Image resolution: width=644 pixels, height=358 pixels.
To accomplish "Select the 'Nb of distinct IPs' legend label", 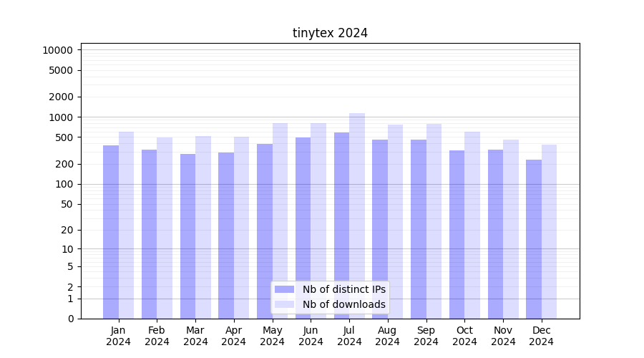I will [343, 289].
